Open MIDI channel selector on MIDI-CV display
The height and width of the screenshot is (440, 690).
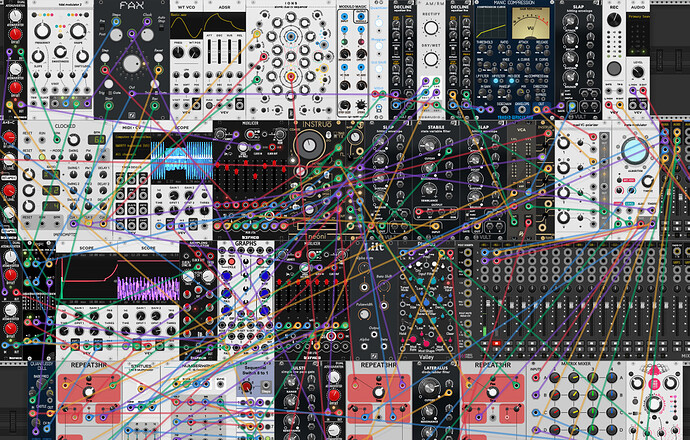132,154
